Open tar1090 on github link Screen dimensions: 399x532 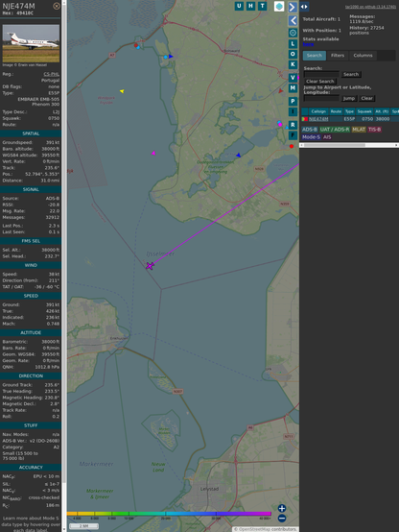click(370, 7)
